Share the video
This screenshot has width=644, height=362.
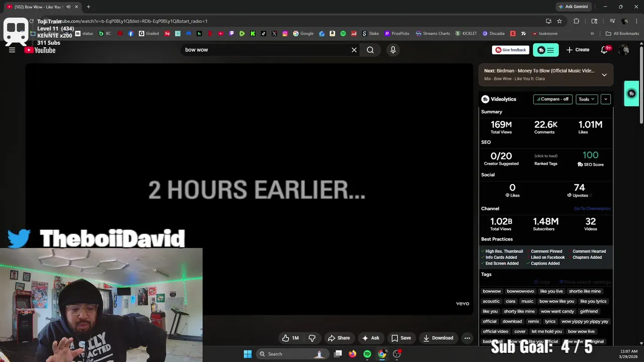[339, 338]
